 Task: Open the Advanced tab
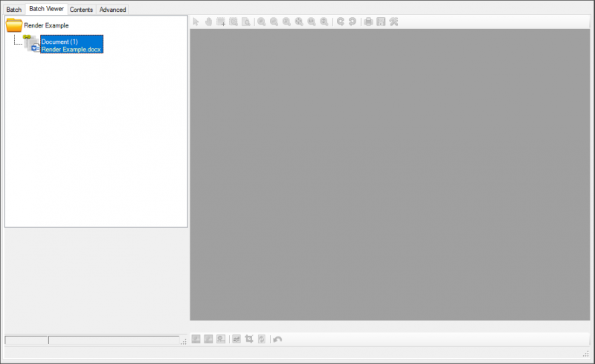coord(112,10)
